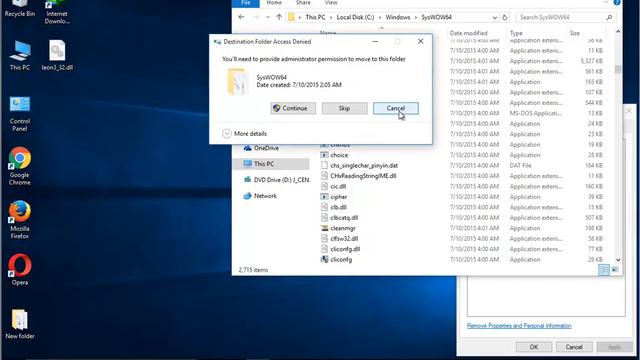This screenshot has height=360, width=640.
Task: Go up one folder level in Explorer
Action: point(279,17)
